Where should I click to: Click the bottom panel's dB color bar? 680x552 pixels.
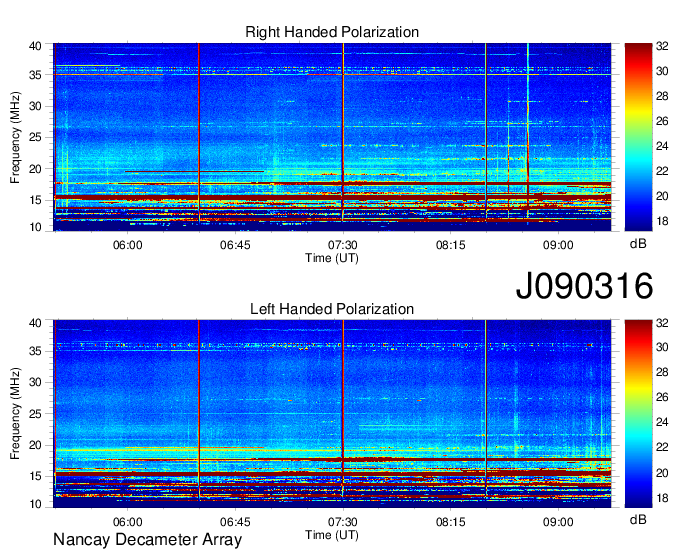638,414
